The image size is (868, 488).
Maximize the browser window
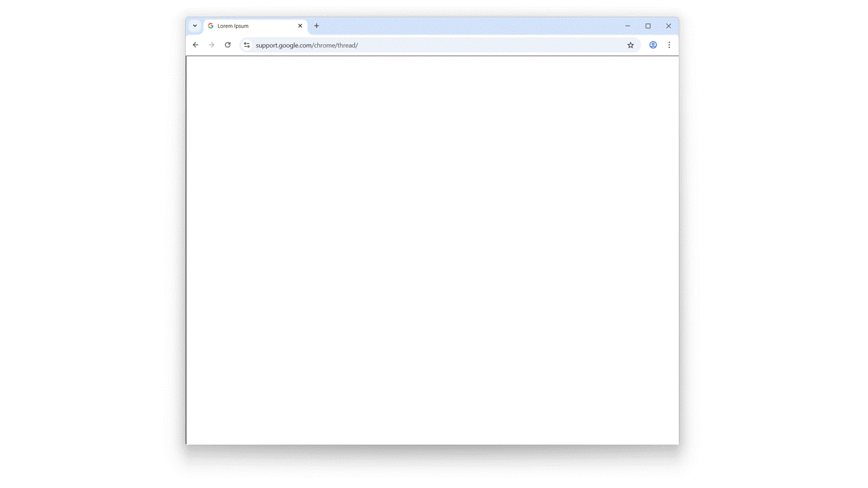648,25
